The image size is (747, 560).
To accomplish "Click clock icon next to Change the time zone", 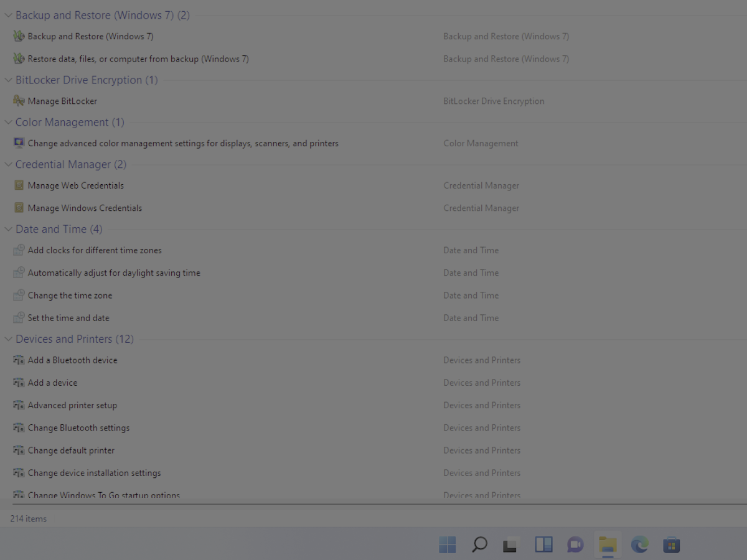I will (x=19, y=295).
